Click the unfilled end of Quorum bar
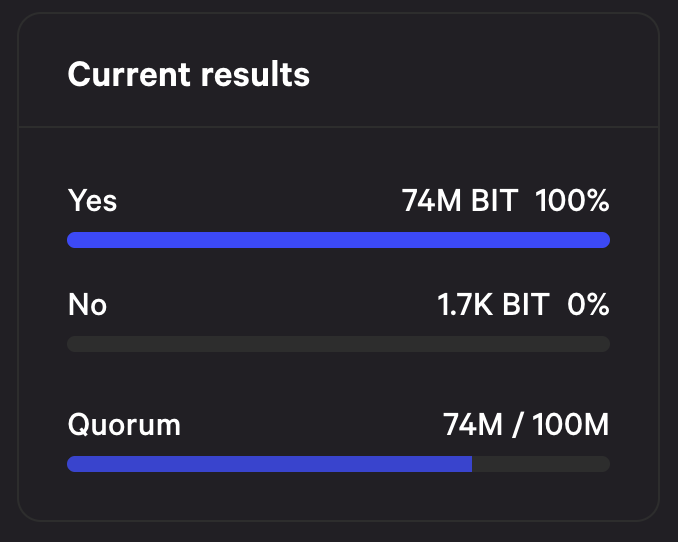678x542 pixels. [x=541, y=464]
